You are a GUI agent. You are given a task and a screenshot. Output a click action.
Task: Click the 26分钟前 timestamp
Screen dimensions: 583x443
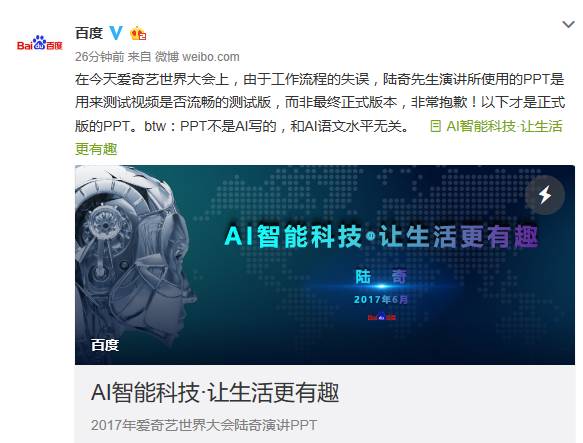(100, 57)
